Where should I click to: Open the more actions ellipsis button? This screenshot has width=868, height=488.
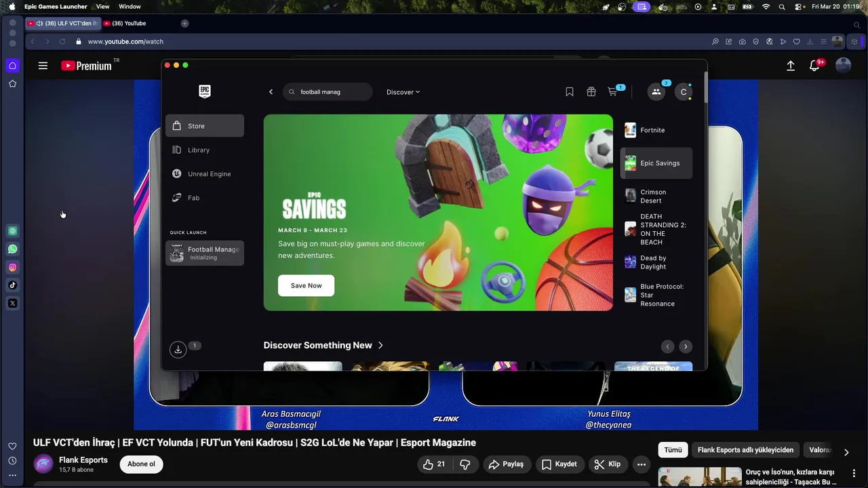click(642, 464)
